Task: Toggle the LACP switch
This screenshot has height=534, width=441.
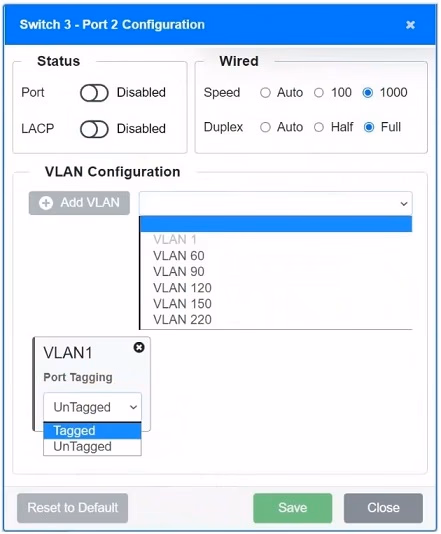Action: click(x=94, y=129)
